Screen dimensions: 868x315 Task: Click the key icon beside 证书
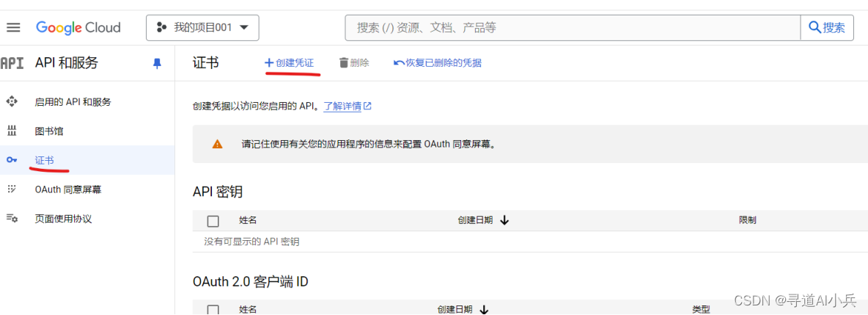[12, 160]
